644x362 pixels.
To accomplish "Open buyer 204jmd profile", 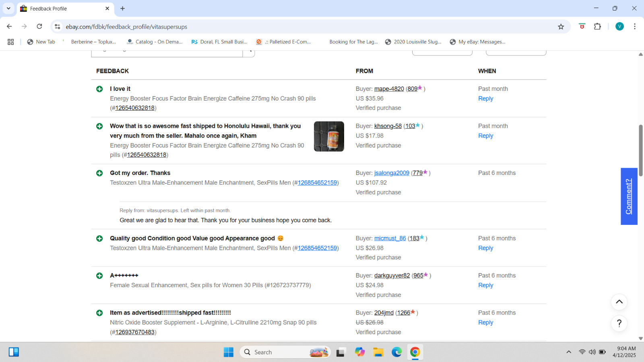I will (384, 313).
